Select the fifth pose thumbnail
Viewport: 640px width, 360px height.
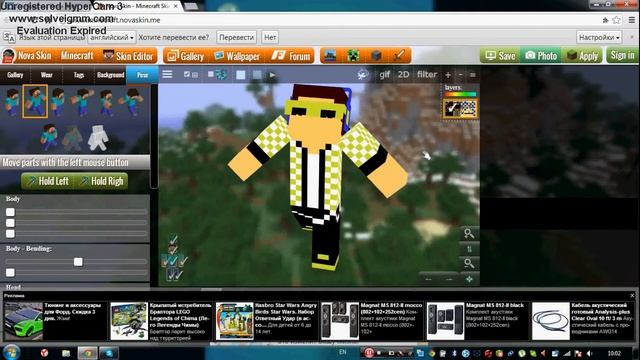107,102
